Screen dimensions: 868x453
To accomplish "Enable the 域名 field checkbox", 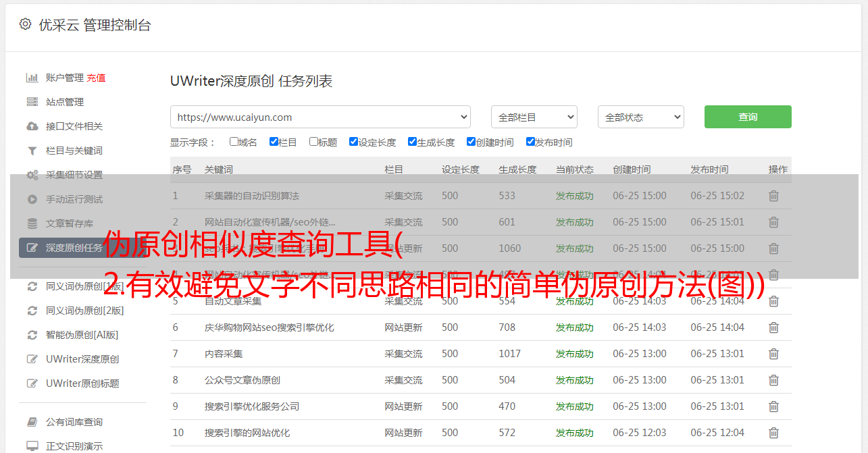I will (234, 142).
